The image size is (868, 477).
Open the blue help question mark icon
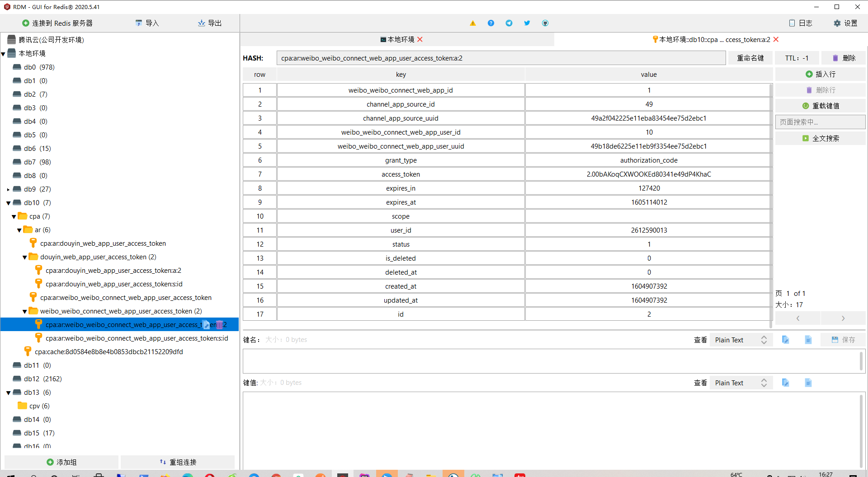(x=491, y=23)
